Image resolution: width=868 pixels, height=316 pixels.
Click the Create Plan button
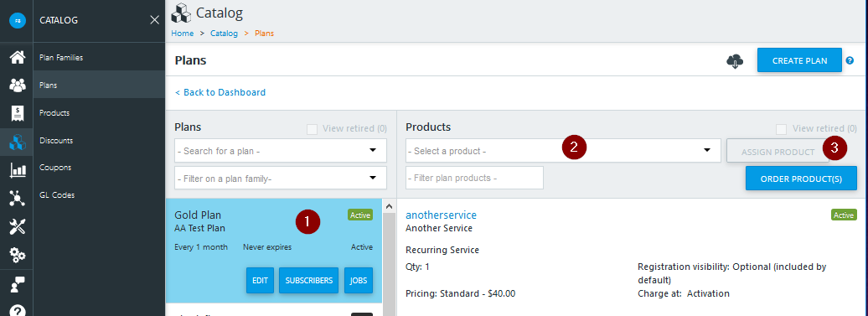pos(799,60)
